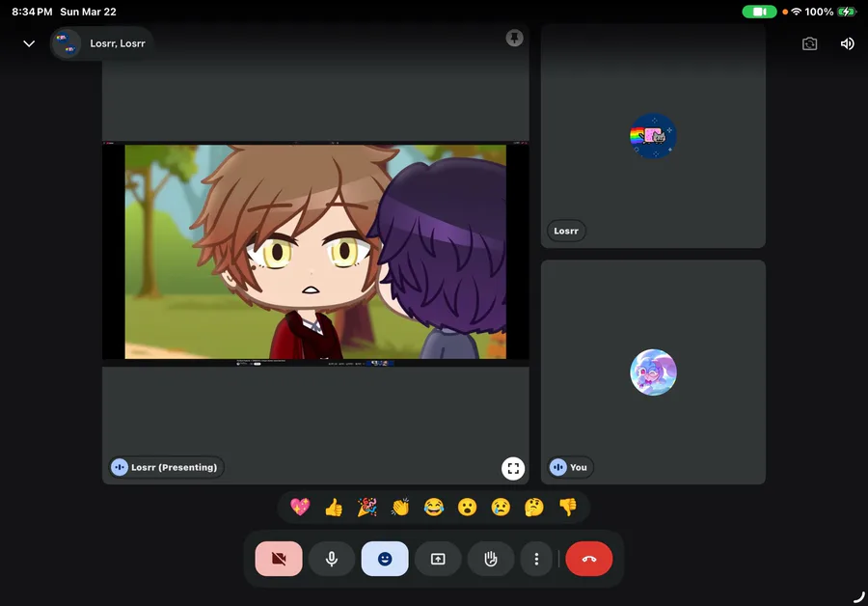Click the You name label

tap(570, 467)
